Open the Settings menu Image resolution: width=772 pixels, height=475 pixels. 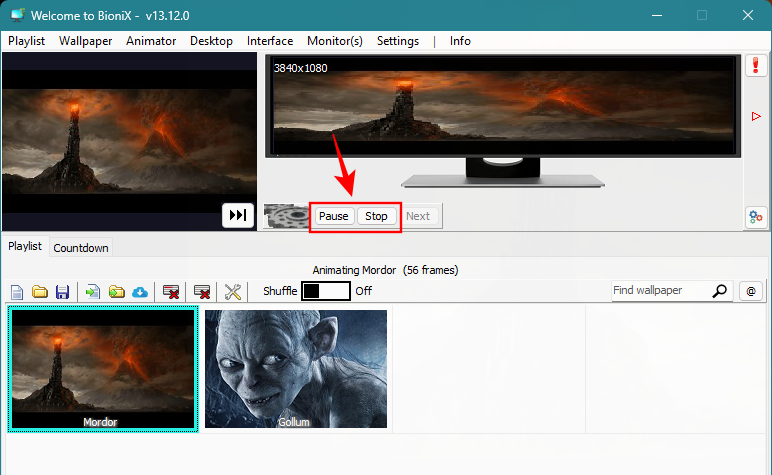click(x=398, y=41)
